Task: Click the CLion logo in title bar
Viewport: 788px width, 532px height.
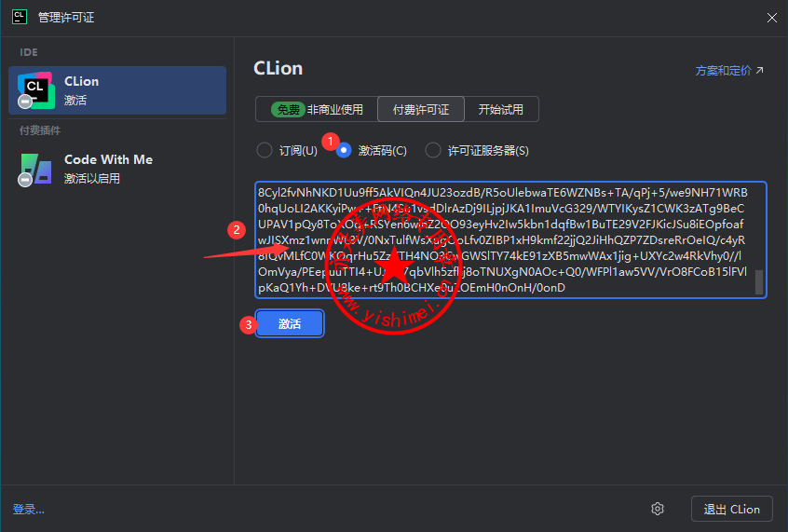Action: coord(20,17)
